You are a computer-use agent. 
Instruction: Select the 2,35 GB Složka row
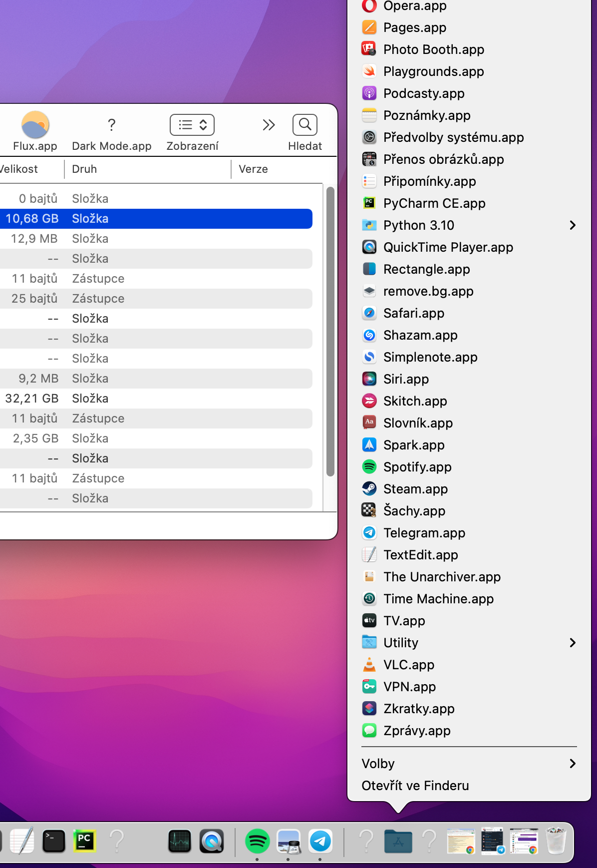pyautogui.click(x=156, y=438)
